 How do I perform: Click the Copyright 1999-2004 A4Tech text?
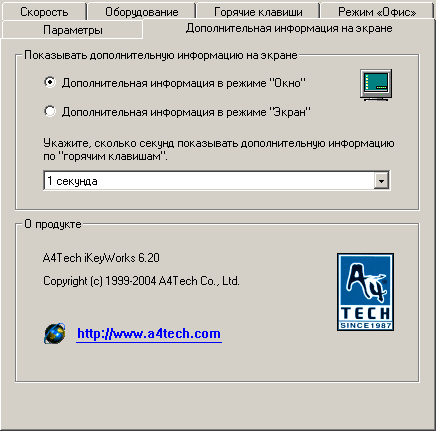pos(141,281)
